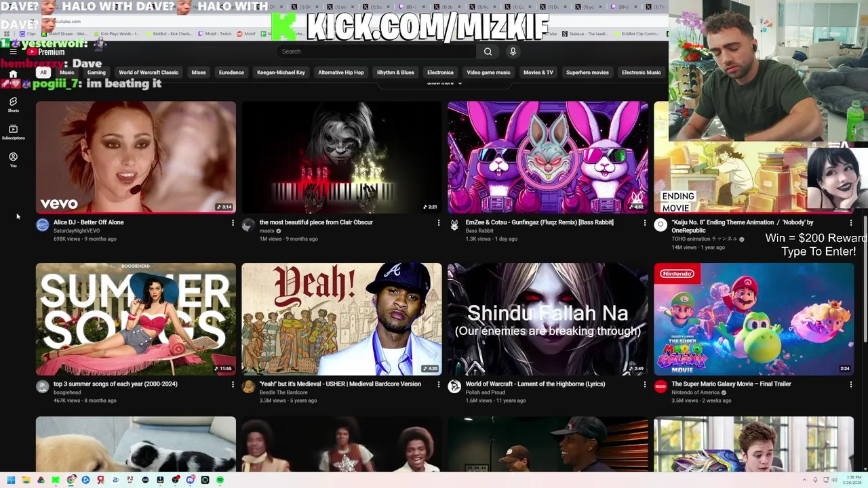Click Bass Rabbit channel avatar
868x488 pixels.
(x=454, y=225)
